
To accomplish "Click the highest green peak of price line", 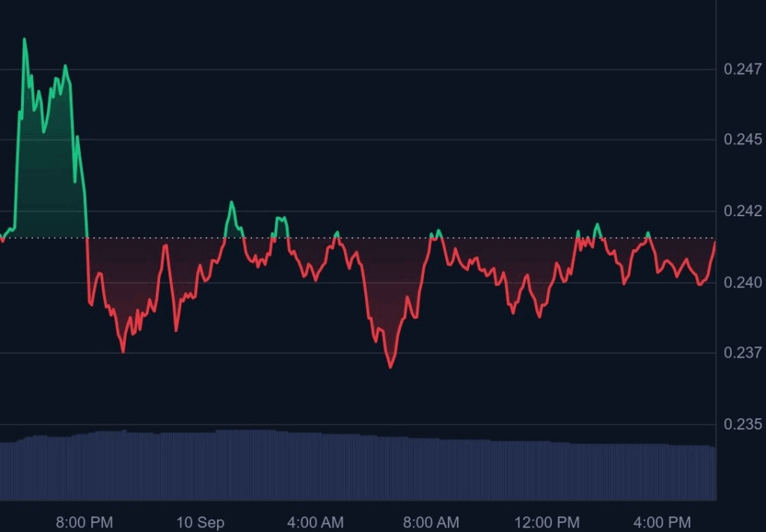I will tap(24, 40).
